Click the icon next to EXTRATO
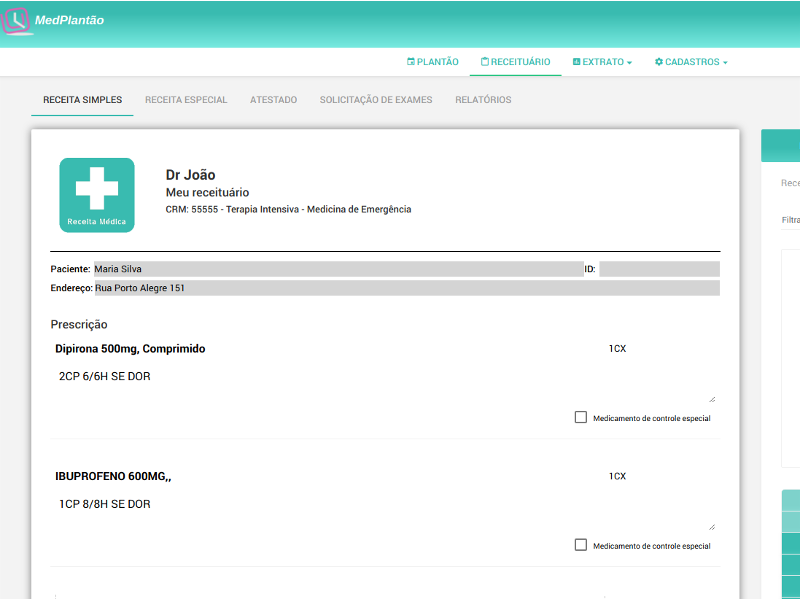Image resolution: width=800 pixels, height=600 pixels. pos(577,62)
